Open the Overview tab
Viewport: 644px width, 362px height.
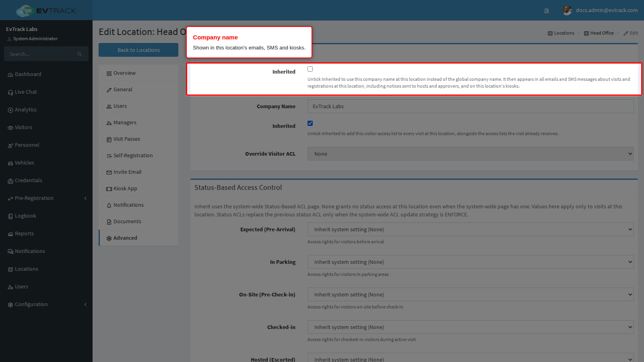[138, 73]
